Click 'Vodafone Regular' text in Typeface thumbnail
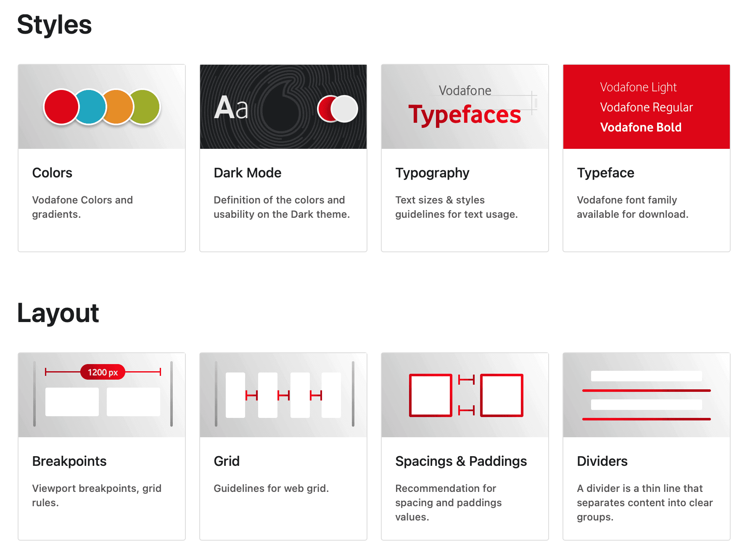 click(646, 108)
